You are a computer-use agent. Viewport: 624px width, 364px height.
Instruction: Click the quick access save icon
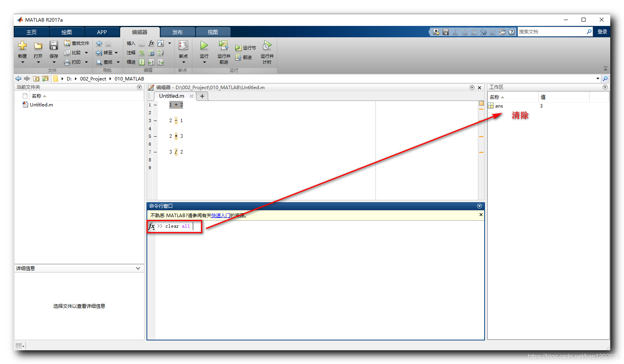pos(446,32)
